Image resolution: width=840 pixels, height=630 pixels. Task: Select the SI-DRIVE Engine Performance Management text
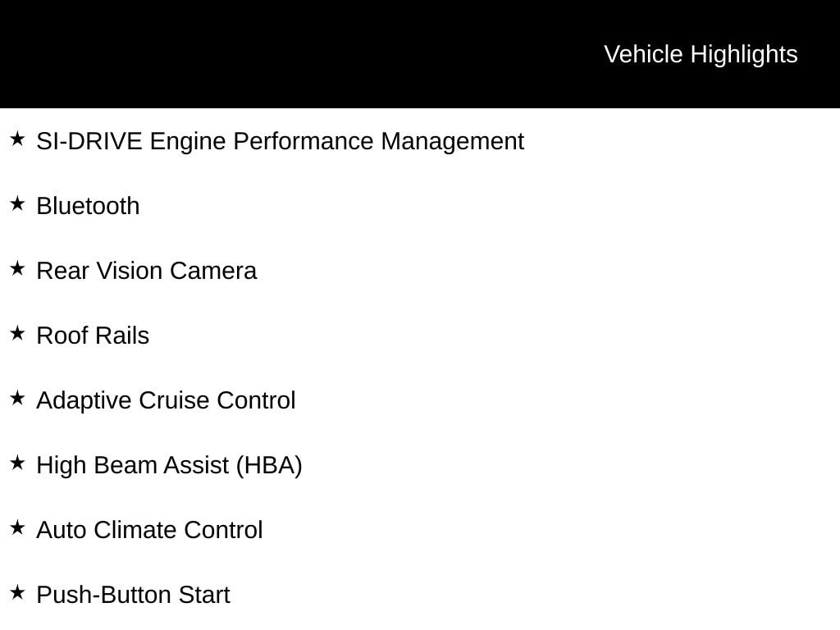coord(280,141)
